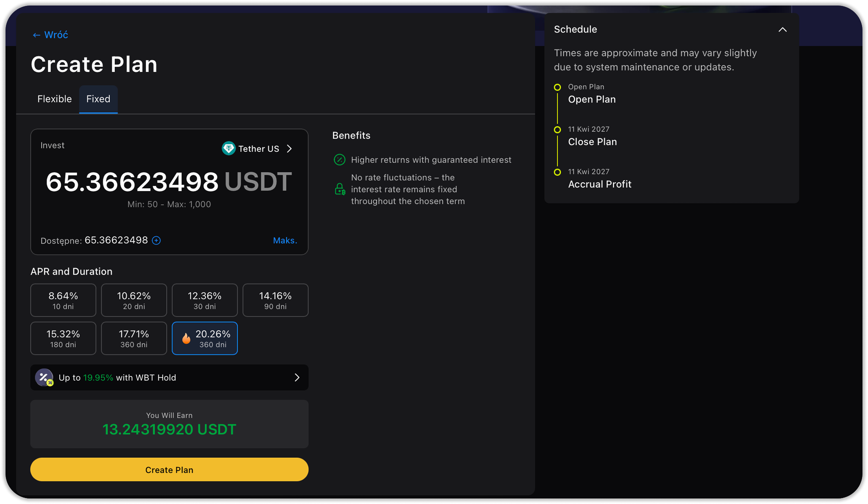Click the Maks. link
The width and height of the screenshot is (868, 504).
point(285,240)
